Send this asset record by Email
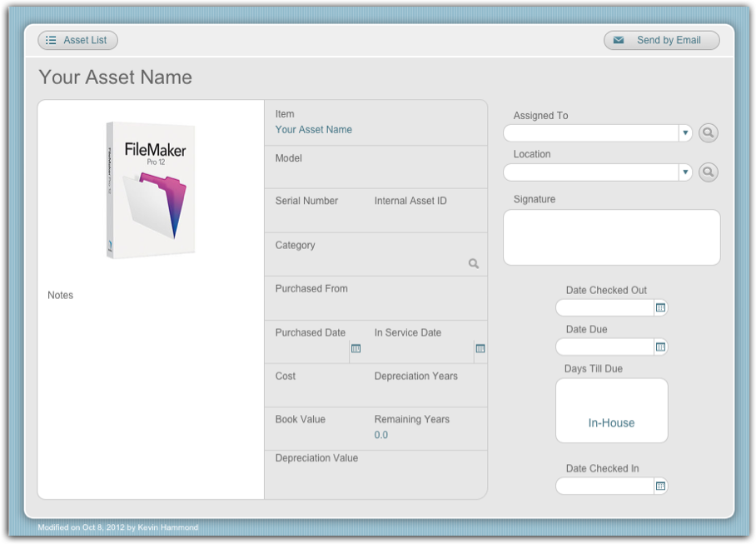The width and height of the screenshot is (756, 544). (x=661, y=39)
